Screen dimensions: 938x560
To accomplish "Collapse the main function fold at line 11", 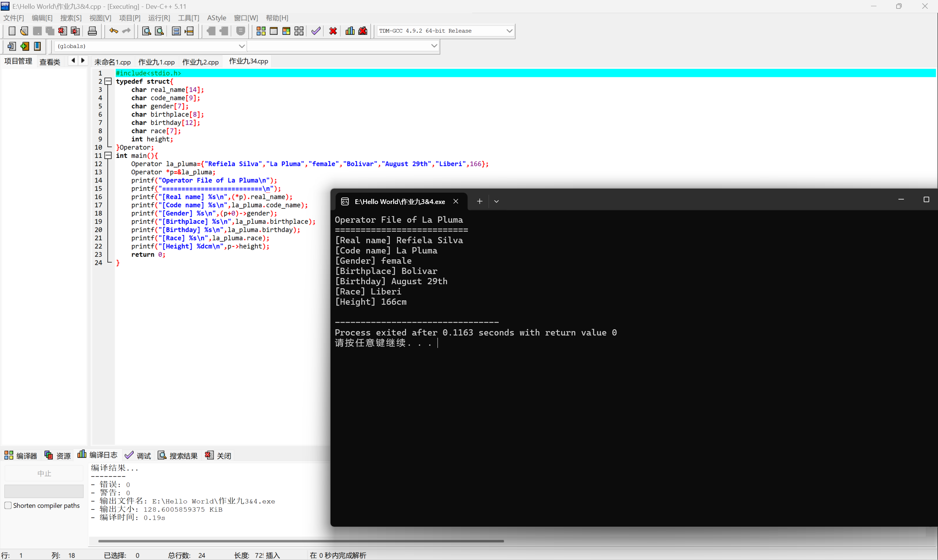I will [x=108, y=155].
